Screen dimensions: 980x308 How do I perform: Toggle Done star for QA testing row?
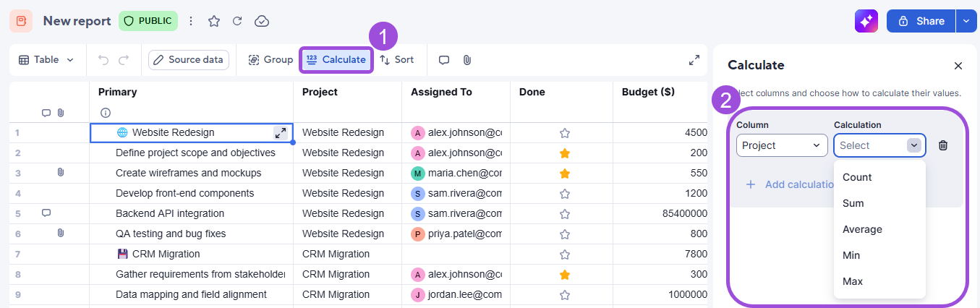[565, 234]
